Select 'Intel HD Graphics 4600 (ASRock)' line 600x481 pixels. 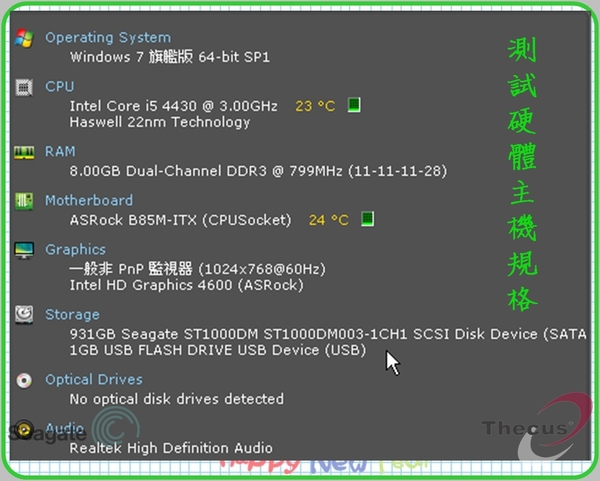click(186, 285)
